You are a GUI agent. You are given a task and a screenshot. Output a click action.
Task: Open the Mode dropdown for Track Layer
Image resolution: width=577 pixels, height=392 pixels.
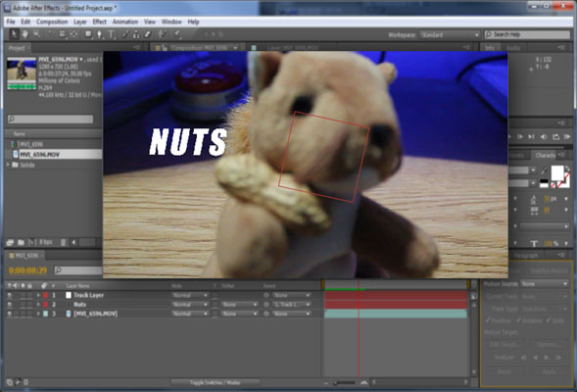coord(190,295)
